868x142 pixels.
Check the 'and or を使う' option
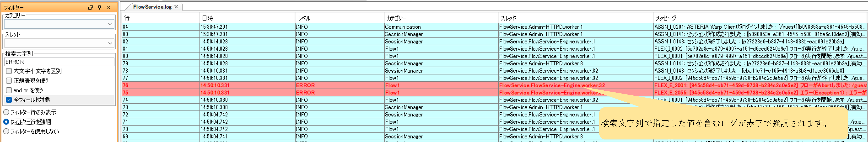(9, 90)
